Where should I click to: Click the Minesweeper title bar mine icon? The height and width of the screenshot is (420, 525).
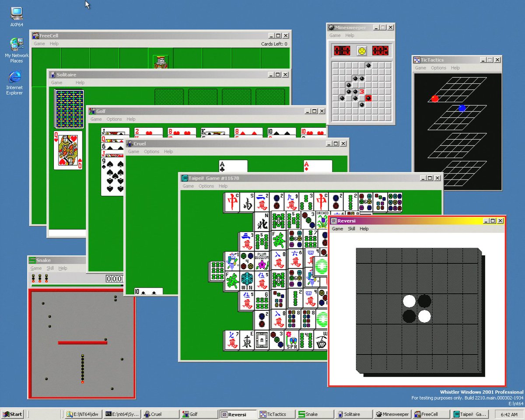click(332, 28)
